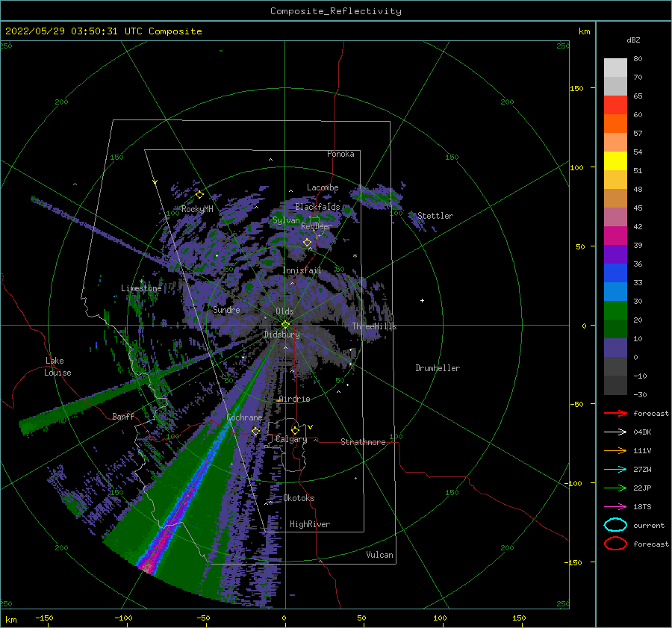Click the Innisfail town label
Image resolution: width=672 pixels, height=628 pixels.
pos(302,270)
